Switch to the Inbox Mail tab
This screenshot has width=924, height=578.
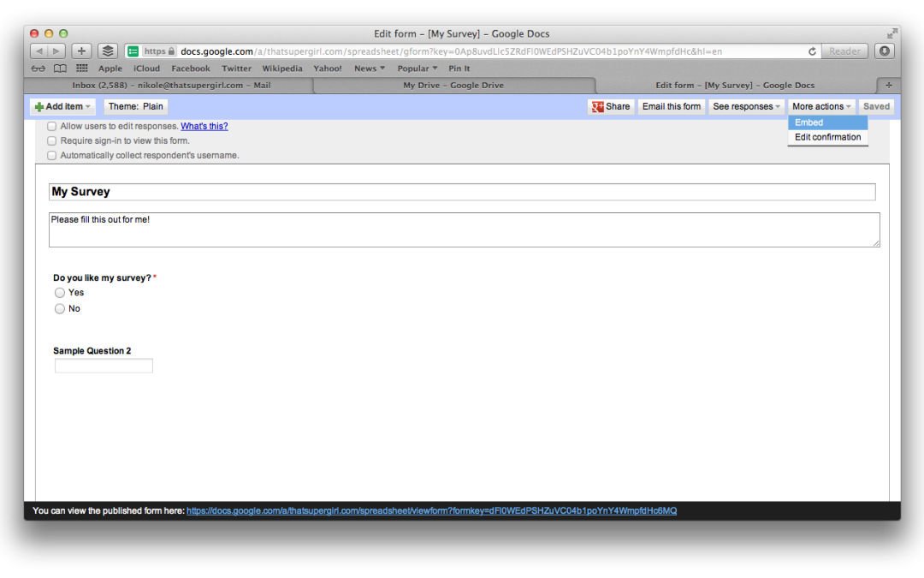click(x=171, y=85)
